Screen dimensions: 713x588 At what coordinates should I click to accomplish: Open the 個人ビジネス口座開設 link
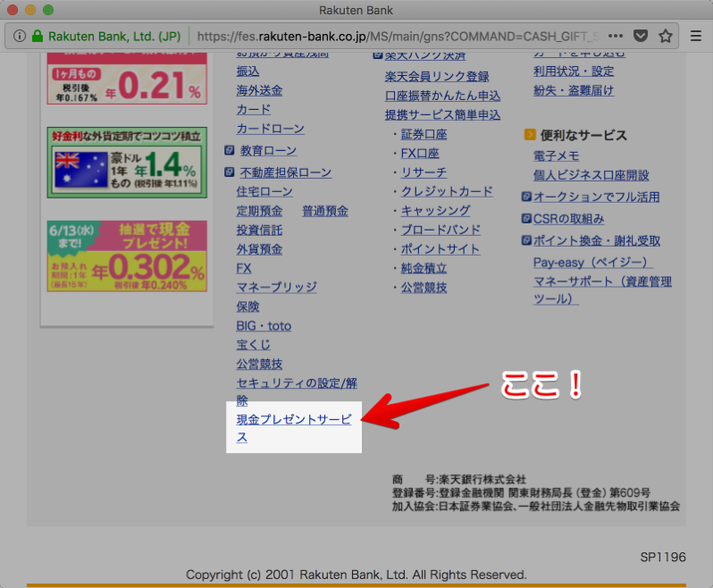click(591, 175)
